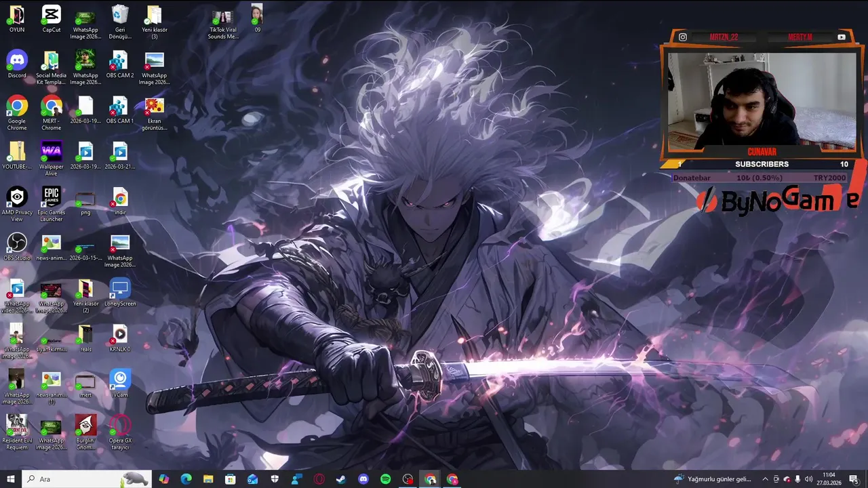Launch the Google Chrome desktop shortcut
Viewport: 868px width, 488px height.
point(17,113)
